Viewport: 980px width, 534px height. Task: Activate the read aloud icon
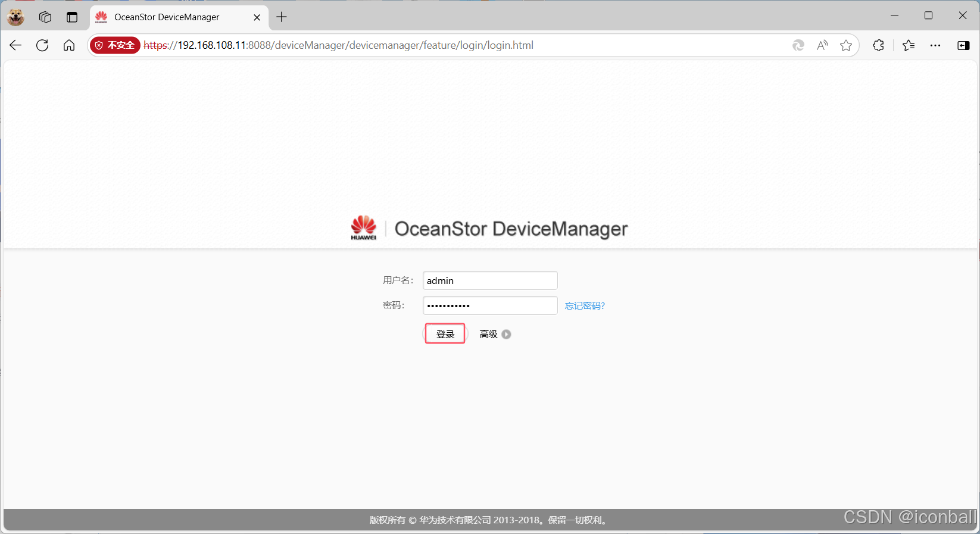tap(822, 45)
